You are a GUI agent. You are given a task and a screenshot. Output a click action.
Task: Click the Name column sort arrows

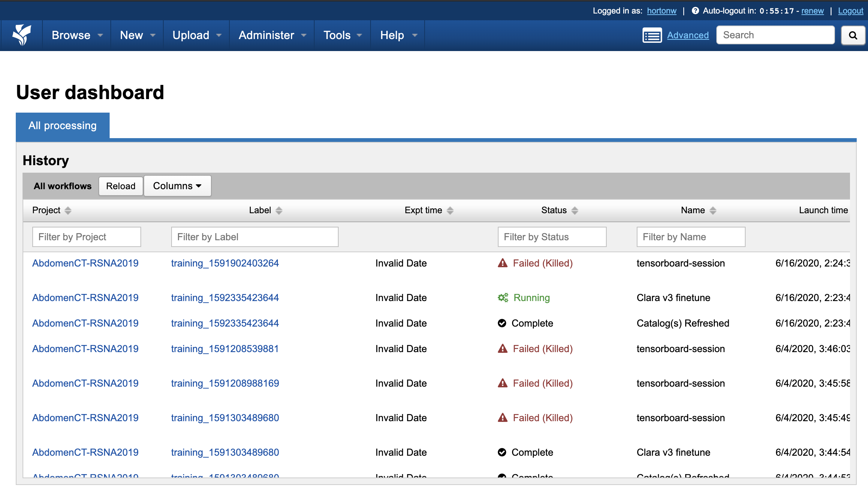tap(713, 211)
